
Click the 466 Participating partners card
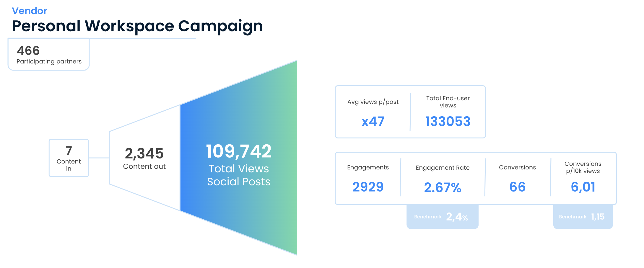point(49,54)
